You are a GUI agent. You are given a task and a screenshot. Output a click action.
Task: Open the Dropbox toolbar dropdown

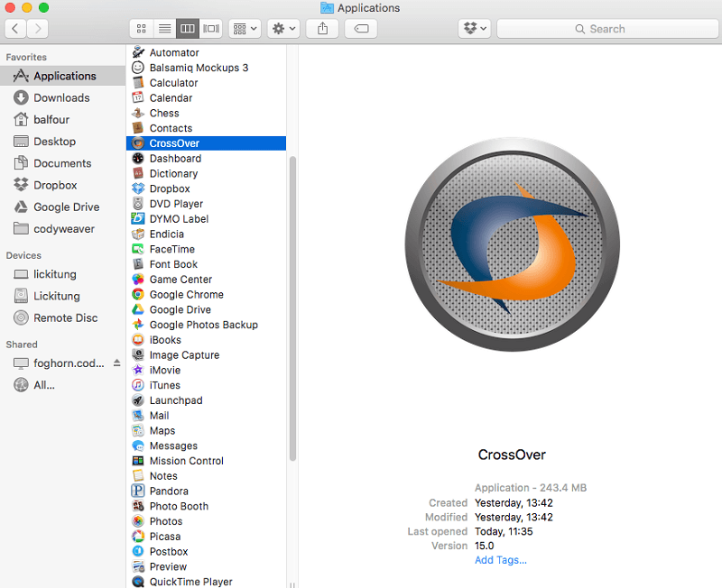click(x=474, y=29)
